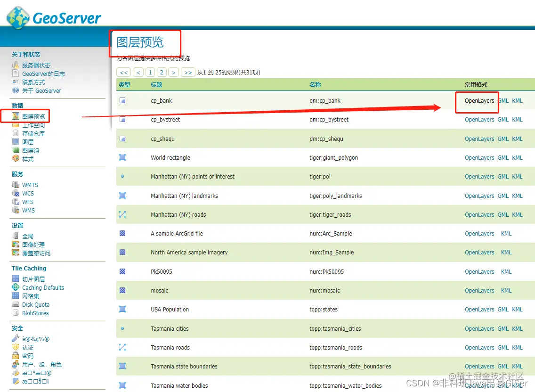Open Caching Defaults page
535x392 pixels.
pyautogui.click(x=43, y=287)
